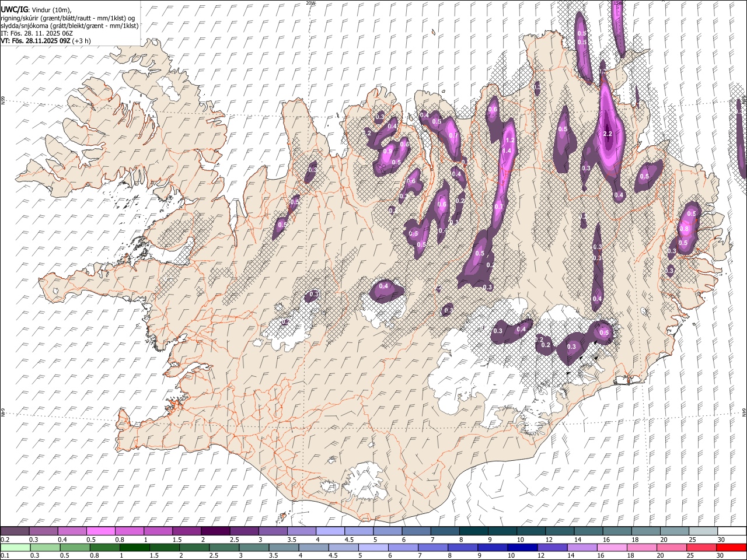Click the valid time line "VT: Fös. 28.11.2025 09Z"
The width and height of the screenshot is (747, 560).
(x=36, y=41)
